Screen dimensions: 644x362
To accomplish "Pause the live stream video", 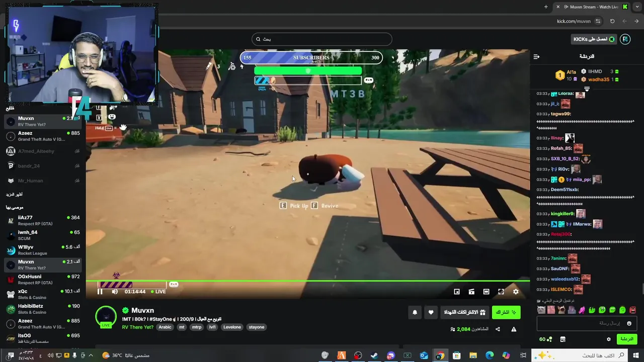I will (100, 292).
